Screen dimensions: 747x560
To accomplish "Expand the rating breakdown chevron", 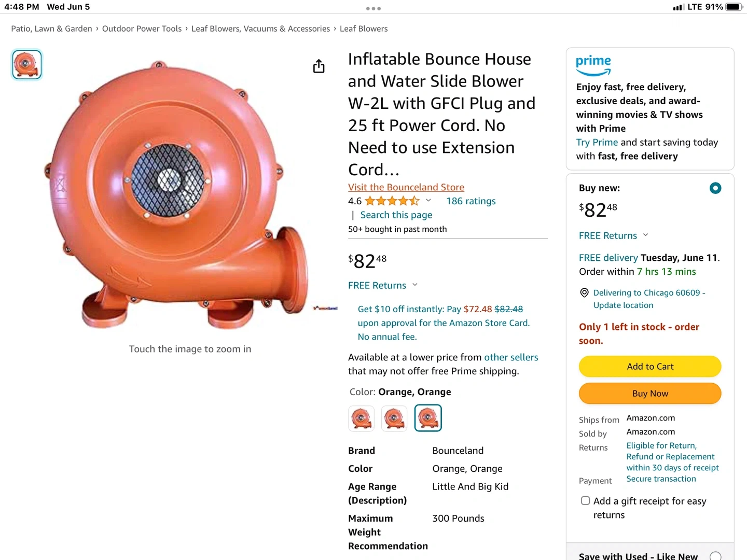I will pyautogui.click(x=428, y=201).
